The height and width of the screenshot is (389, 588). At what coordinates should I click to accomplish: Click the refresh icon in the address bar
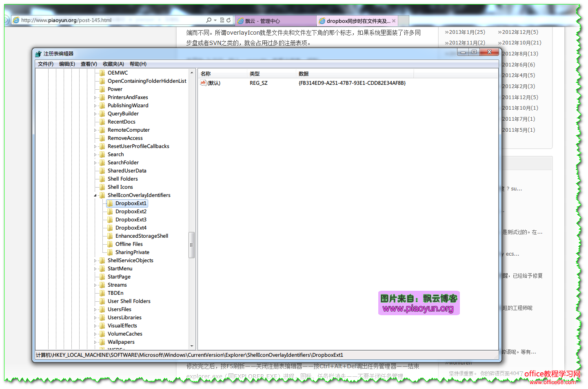229,20
